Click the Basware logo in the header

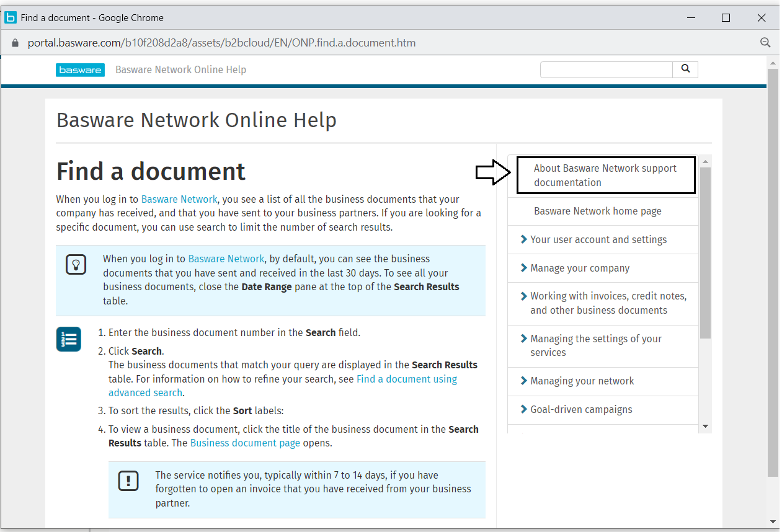click(80, 70)
